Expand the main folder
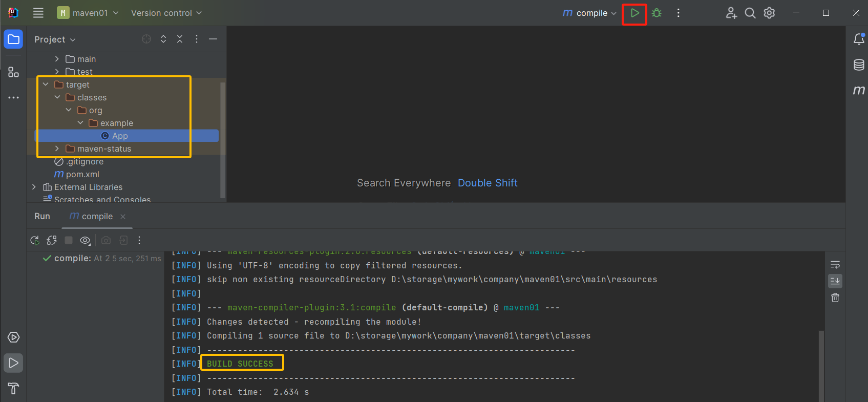The width and height of the screenshot is (868, 402). click(x=57, y=59)
